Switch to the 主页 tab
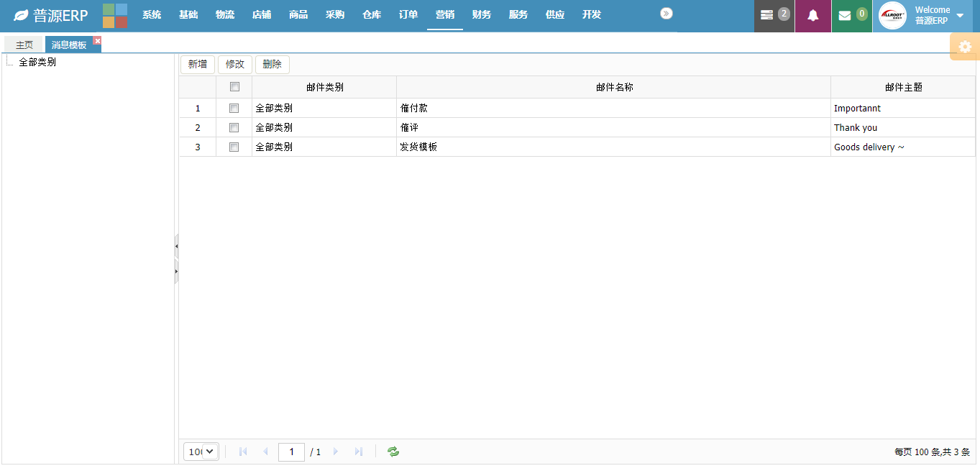 point(24,45)
